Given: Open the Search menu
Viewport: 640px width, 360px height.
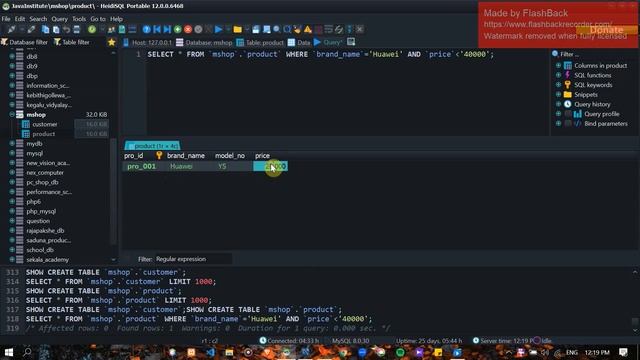Looking at the screenshot, I should (38, 19).
